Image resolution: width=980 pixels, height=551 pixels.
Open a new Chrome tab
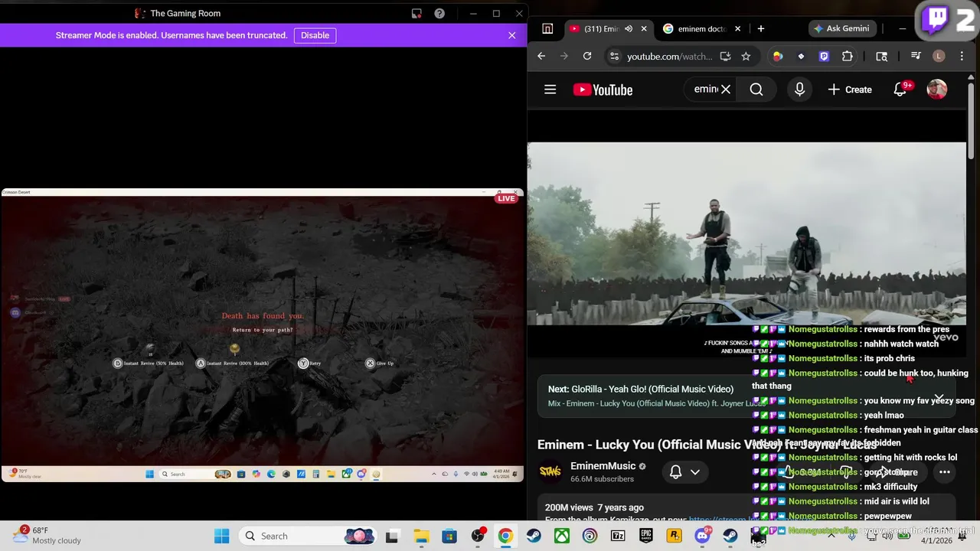pyautogui.click(x=760, y=29)
